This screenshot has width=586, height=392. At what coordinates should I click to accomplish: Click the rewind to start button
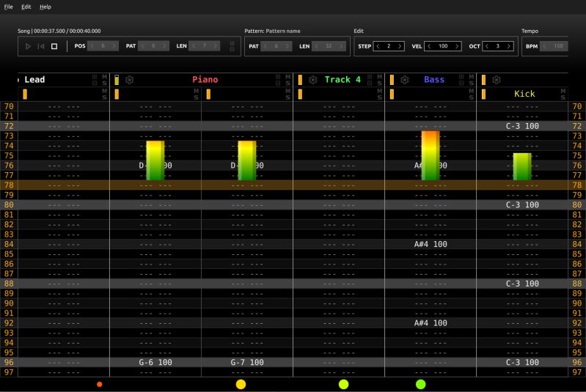[41, 46]
